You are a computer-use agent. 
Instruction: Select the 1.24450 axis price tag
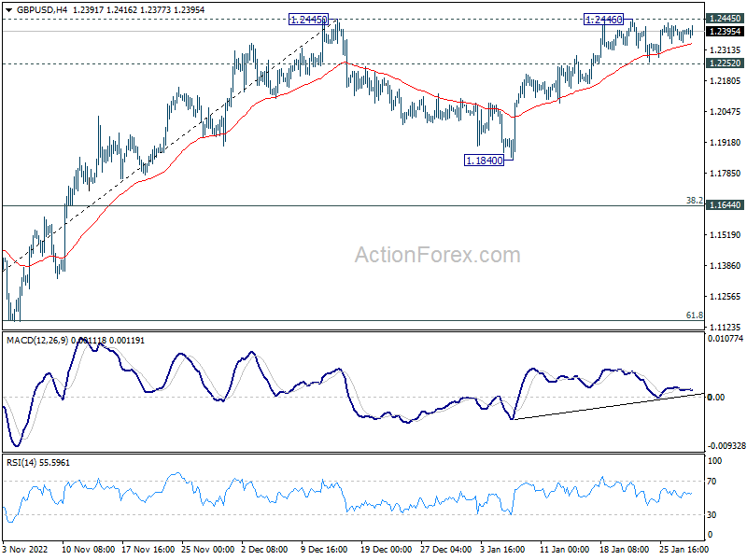[x=725, y=19]
